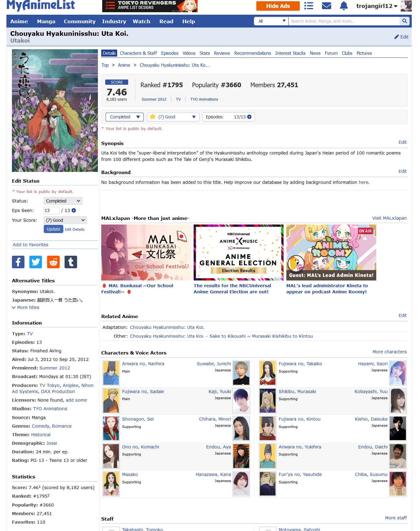Share on Tumblr
Image resolution: width=420 pixels, height=531 pixels.
click(71, 262)
